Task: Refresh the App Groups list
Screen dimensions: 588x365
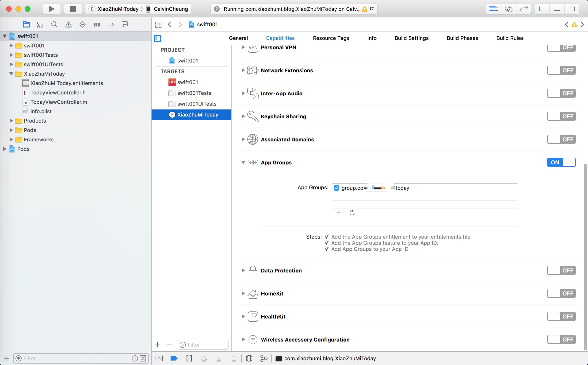Action: pos(352,213)
